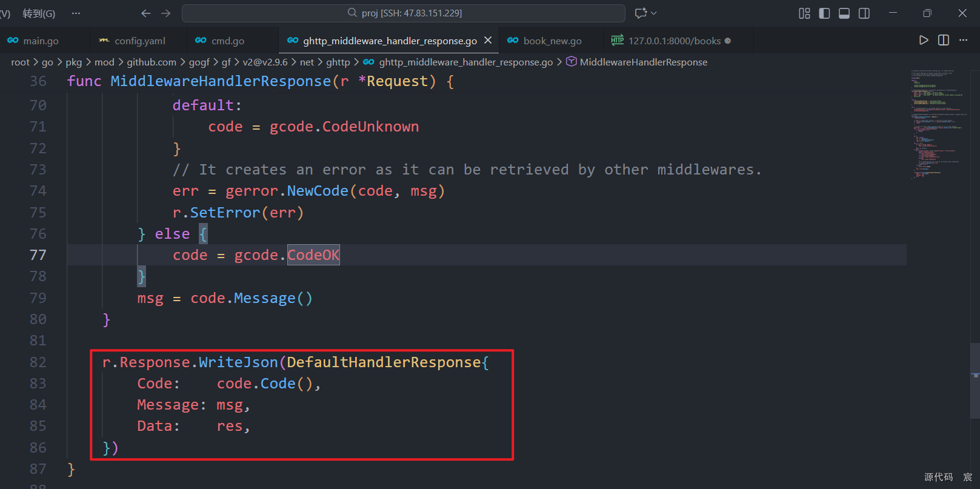Click the 源代码 label at bottom right
980x489 pixels.
tap(938, 477)
